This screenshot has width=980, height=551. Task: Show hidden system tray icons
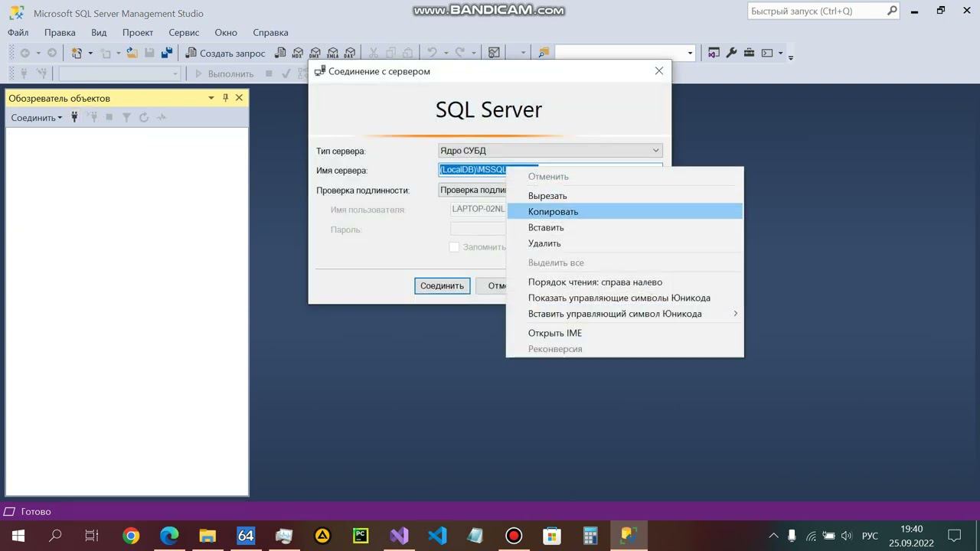point(773,536)
